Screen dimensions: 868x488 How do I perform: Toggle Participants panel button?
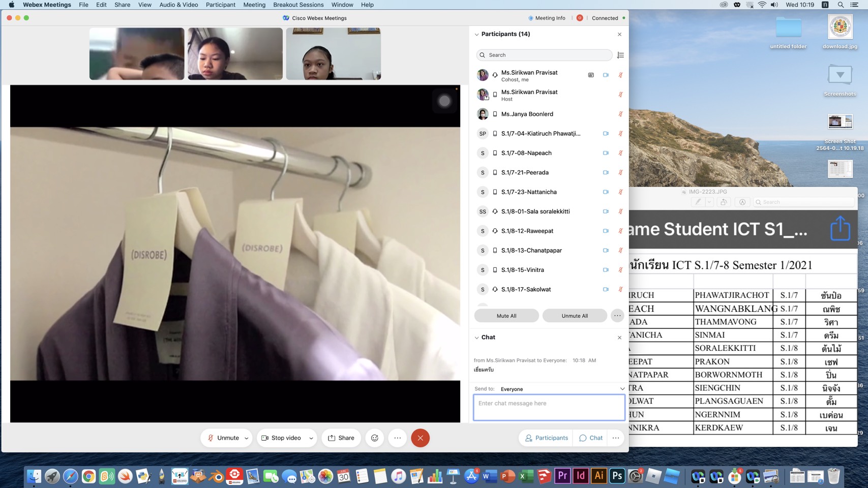click(x=546, y=438)
